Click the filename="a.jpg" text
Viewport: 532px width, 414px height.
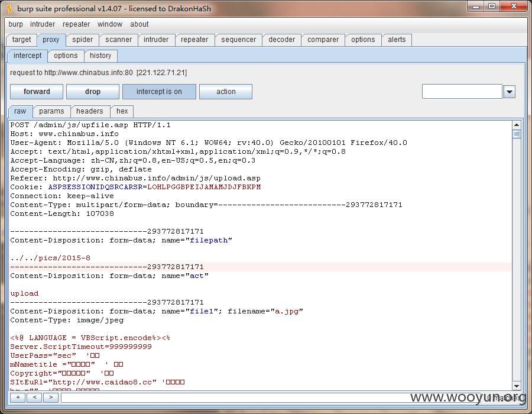point(265,311)
